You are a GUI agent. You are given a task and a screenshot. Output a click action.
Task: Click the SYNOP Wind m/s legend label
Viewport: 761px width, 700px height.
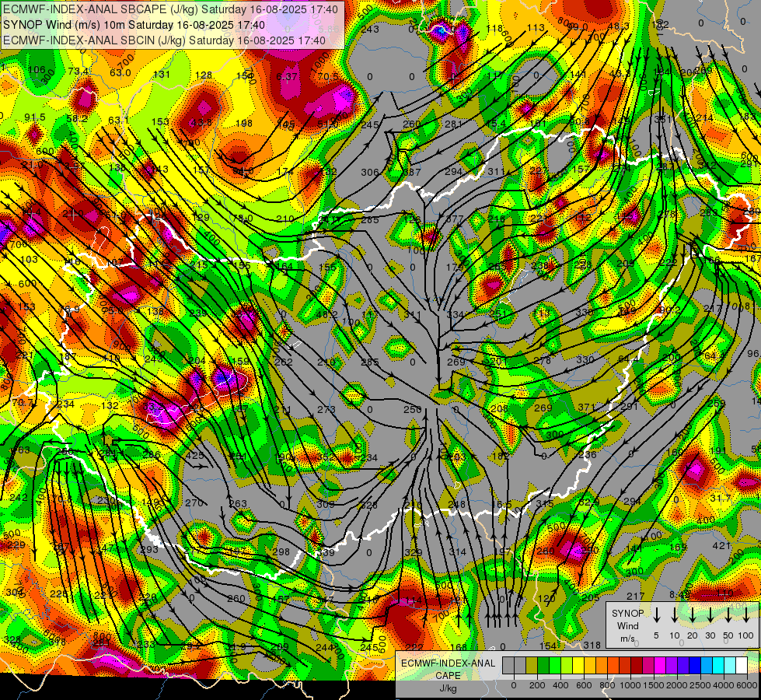pos(627,625)
